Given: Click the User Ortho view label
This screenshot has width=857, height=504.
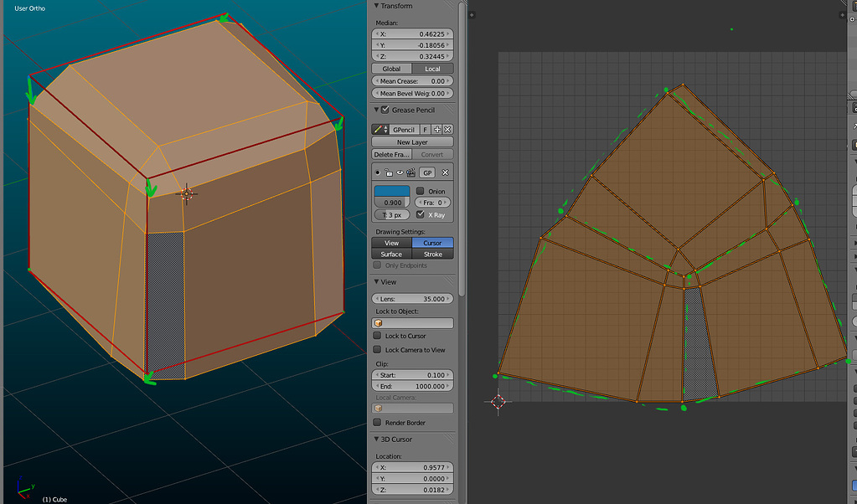Looking at the screenshot, I should click(x=30, y=8).
